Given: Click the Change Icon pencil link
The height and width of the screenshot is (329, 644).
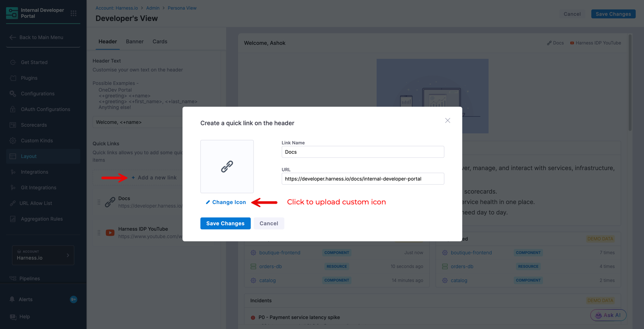Looking at the screenshot, I should (x=226, y=202).
